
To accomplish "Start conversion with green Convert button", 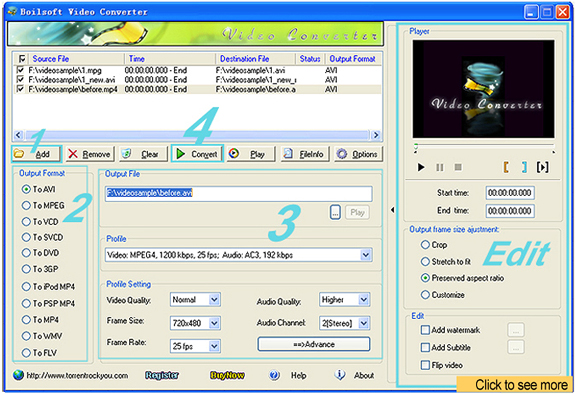I will pos(197,154).
